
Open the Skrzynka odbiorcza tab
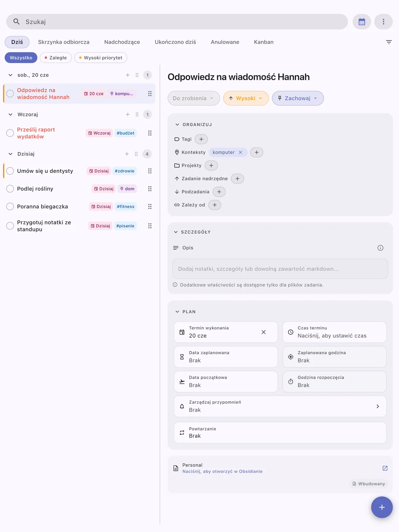(64, 42)
